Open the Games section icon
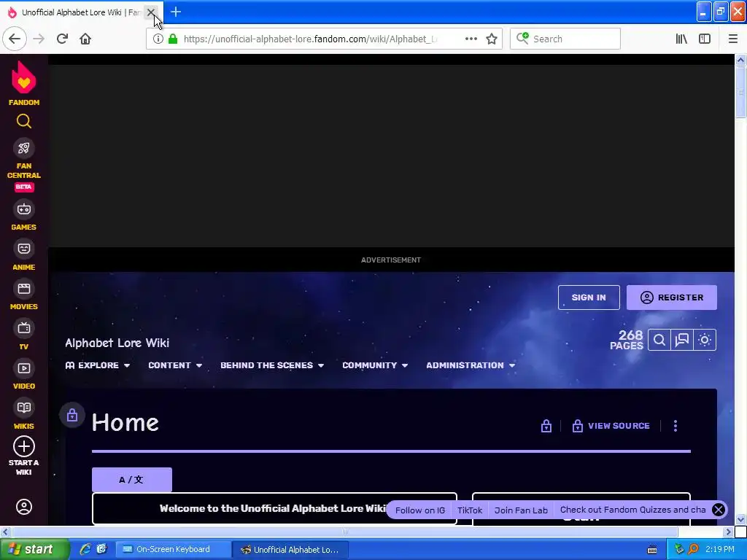Viewport: 747px width, 560px height. pyautogui.click(x=24, y=209)
